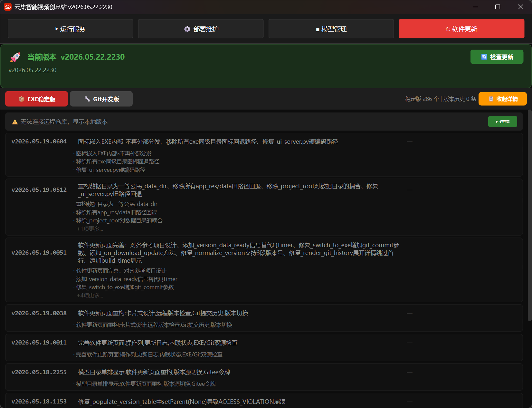The height and width of the screenshot is (408, 532).
Task: Click the headline 模型目录单排显示,软件更新页面重构
Action: (x=154, y=372)
